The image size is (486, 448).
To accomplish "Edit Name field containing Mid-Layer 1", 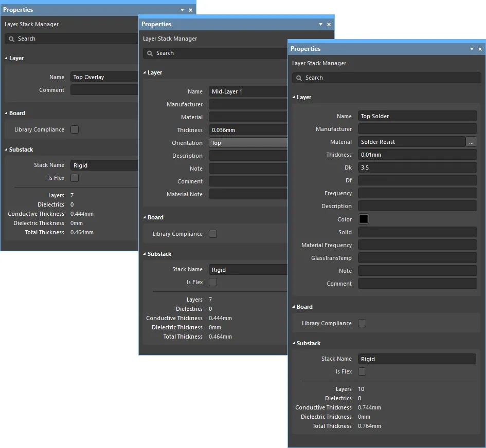I will click(x=248, y=91).
